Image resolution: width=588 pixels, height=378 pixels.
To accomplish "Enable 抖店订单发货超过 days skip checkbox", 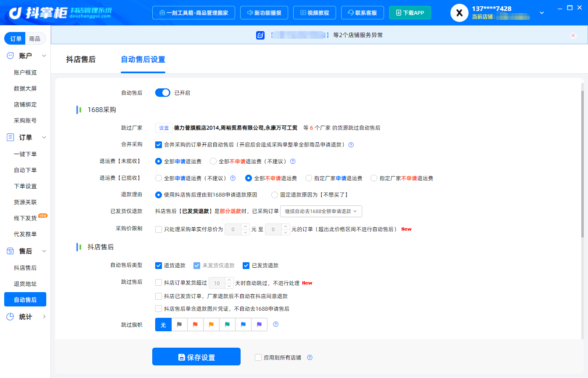I will coord(159,283).
